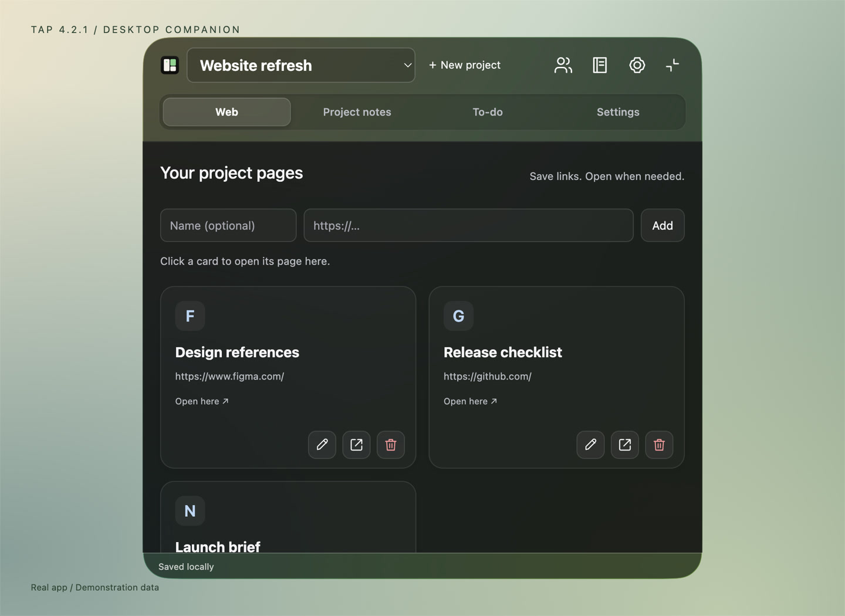Open the Release checklist card title

point(503,352)
